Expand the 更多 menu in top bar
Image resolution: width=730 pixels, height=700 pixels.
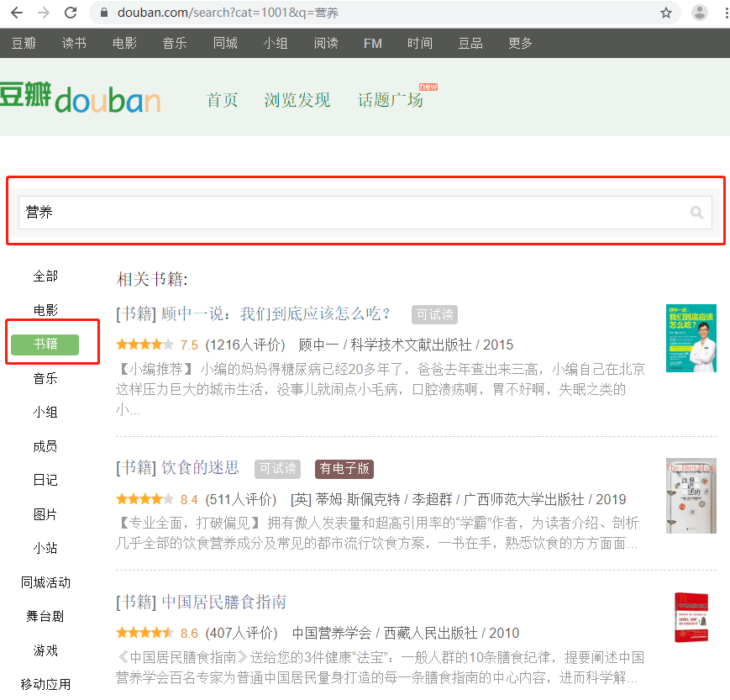click(520, 43)
